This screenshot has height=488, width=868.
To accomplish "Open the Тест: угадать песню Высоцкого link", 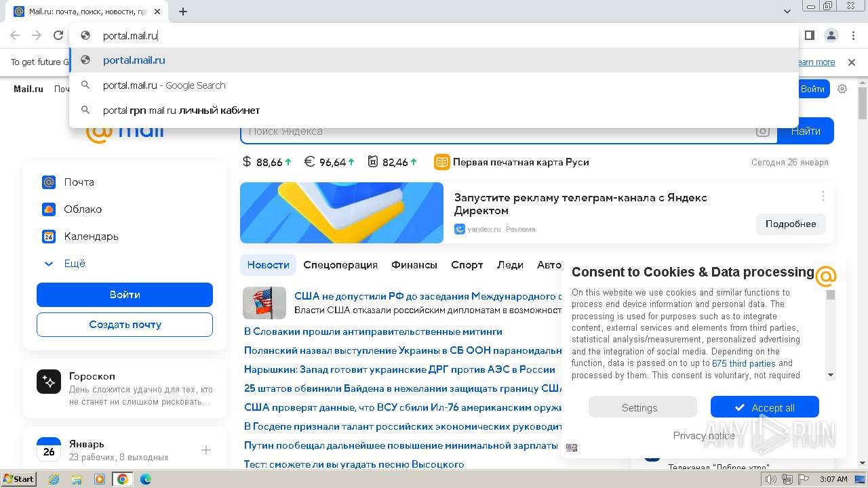I will 354,464.
